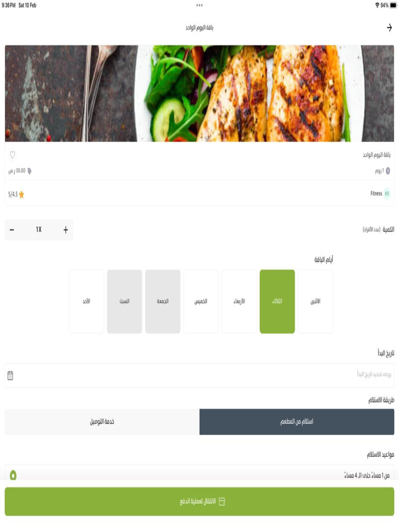Tap the back arrow icon

(x=389, y=28)
